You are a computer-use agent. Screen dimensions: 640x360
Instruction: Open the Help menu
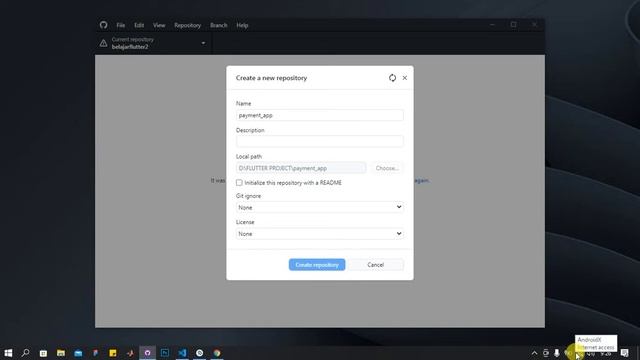[x=242, y=25]
